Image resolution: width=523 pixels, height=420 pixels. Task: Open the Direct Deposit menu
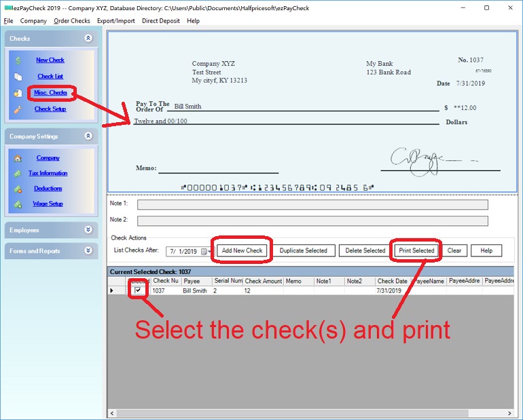(161, 21)
